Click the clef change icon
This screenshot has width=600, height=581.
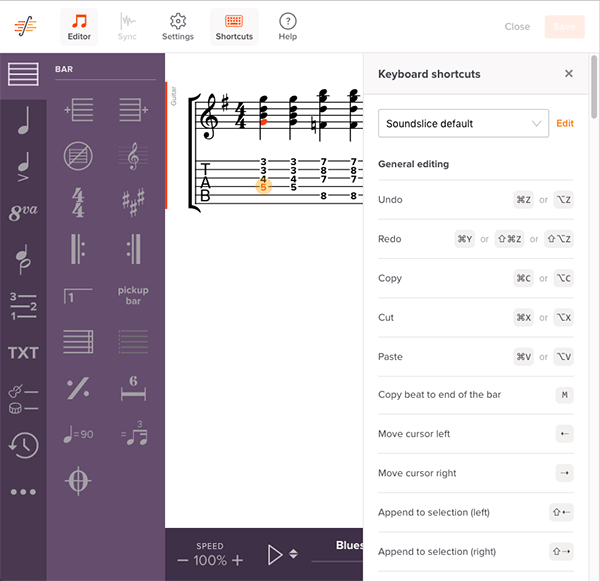133,156
